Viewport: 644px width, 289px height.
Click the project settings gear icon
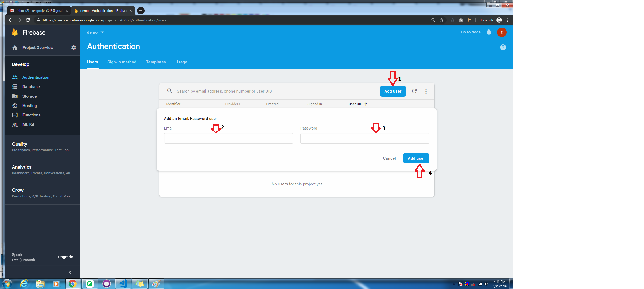point(73,48)
